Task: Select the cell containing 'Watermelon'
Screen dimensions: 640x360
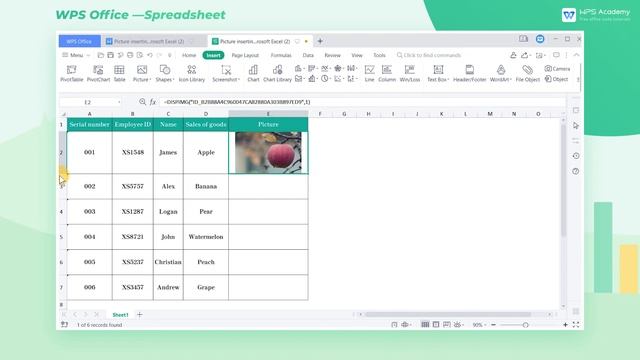Action: tap(206, 237)
